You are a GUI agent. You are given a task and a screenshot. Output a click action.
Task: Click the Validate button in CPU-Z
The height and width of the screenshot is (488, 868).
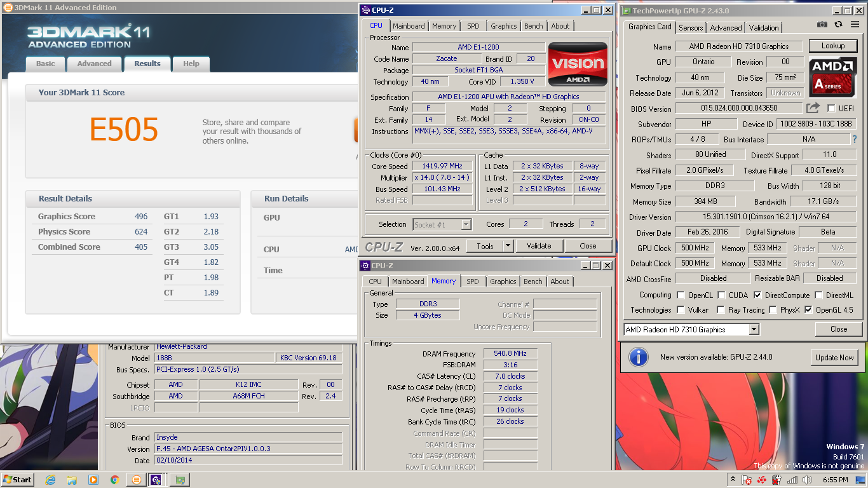click(x=539, y=246)
